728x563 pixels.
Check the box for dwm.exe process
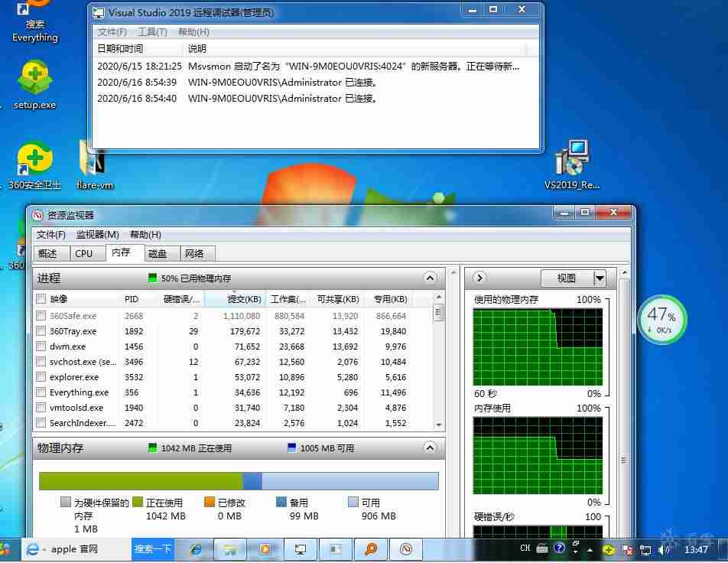(41, 347)
